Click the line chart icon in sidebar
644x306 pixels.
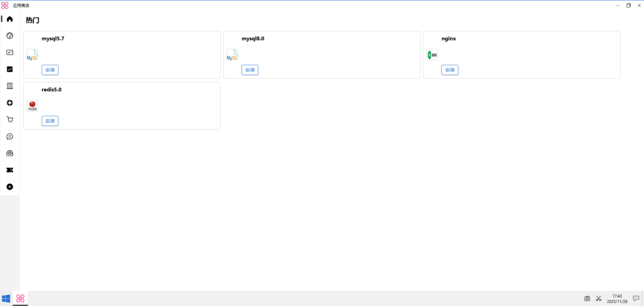pyautogui.click(x=10, y=69)
